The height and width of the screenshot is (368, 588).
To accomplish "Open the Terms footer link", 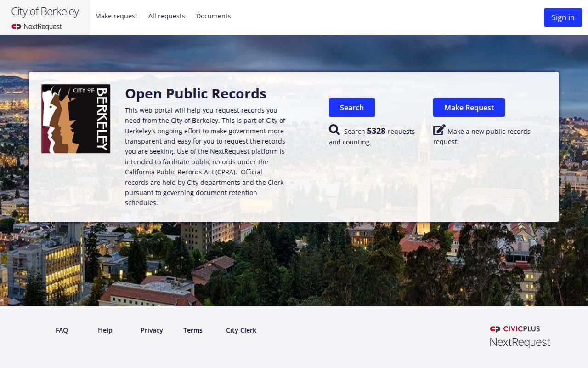I will coord(193,330).
